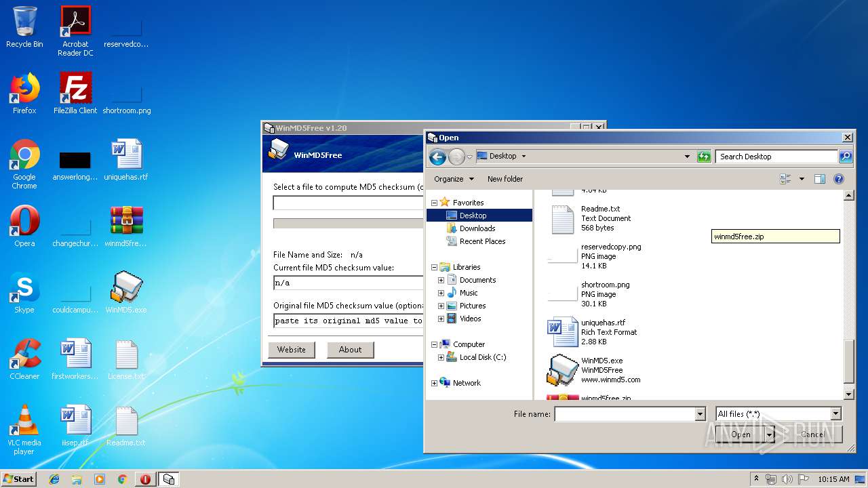Expand the address bar history dropdown

(687, 157)
